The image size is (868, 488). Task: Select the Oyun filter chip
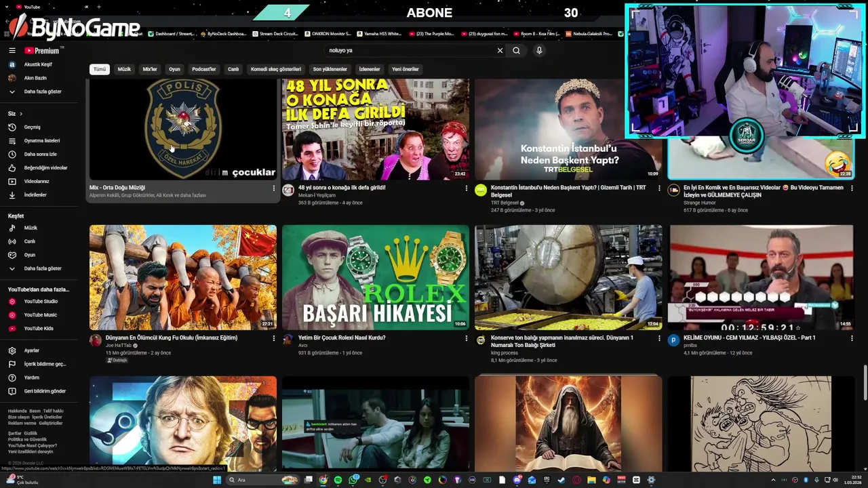tap(174, 69)
